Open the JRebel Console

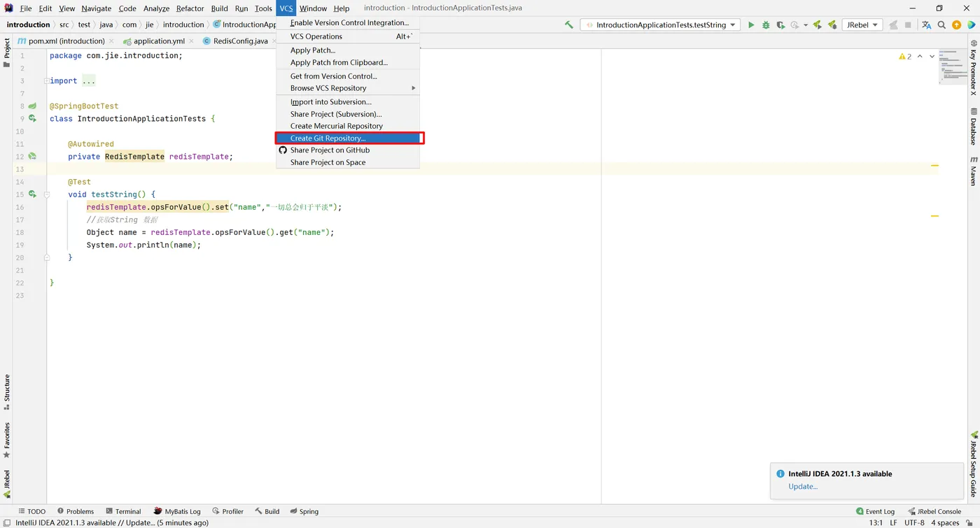[934, 511]
